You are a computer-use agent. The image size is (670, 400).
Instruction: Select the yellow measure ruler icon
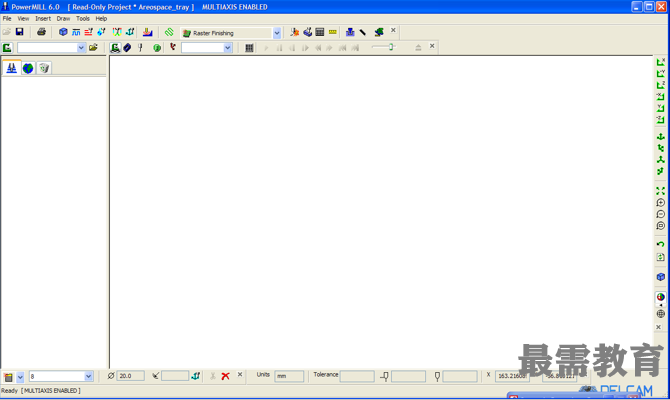point(332,32)
